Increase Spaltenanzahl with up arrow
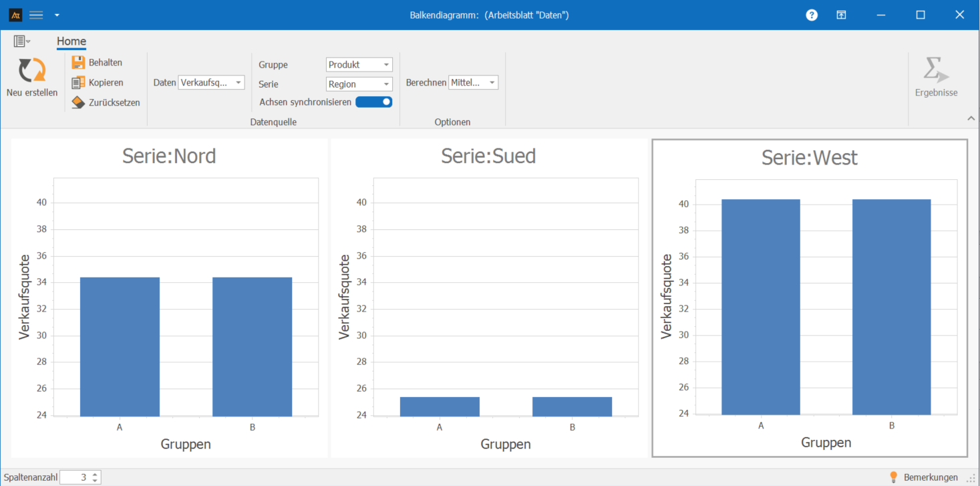 96,474
